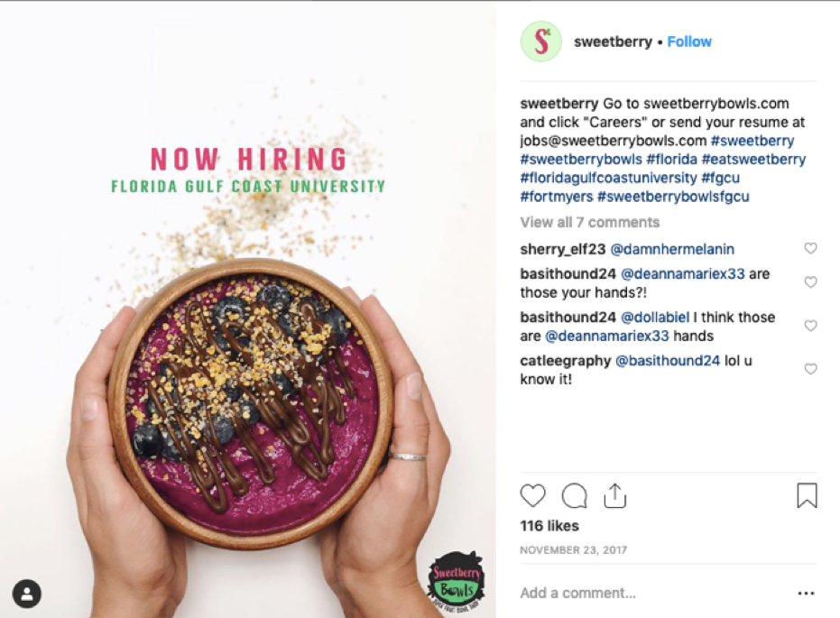Open the #floridagulfcoastuniversity hashtag
This screenshot has height=618, width=840.
pyautogui.click(x=608, y=178)
